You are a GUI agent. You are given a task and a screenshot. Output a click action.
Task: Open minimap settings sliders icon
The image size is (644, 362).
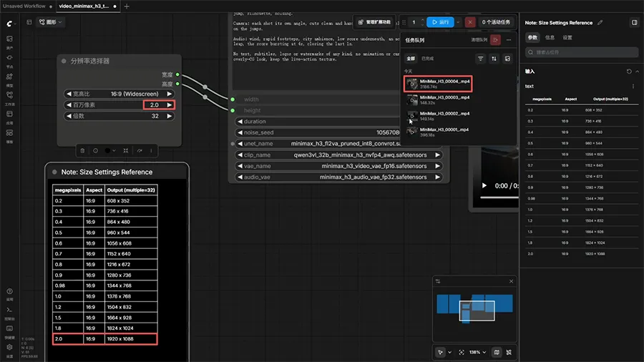[x=438, y=281]
